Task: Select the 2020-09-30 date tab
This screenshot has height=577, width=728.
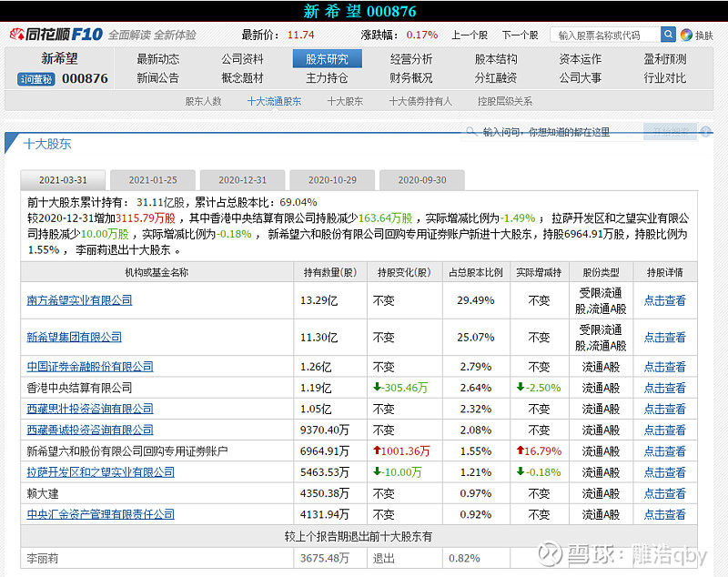Action: pos(422,180)
